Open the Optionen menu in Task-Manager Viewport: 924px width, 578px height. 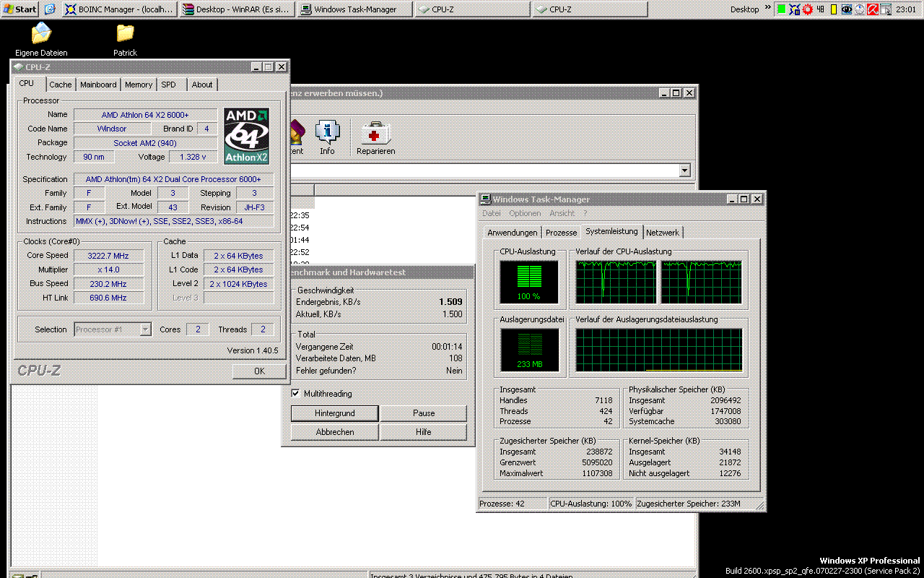(x=525, y=213)
